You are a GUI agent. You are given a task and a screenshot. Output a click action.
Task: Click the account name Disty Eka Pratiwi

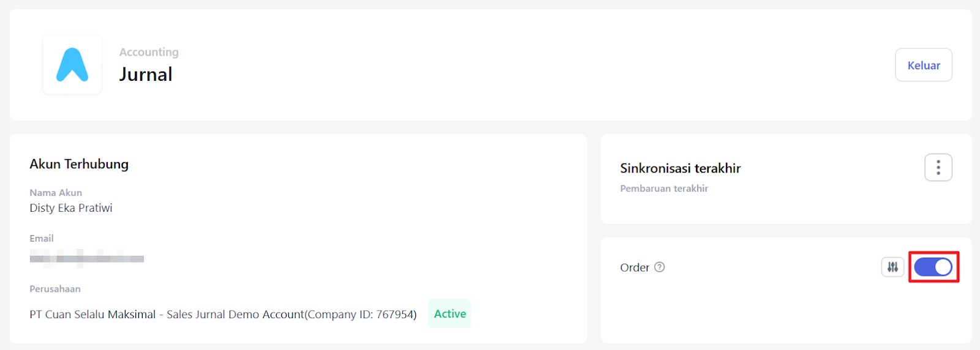pos(71,208)
